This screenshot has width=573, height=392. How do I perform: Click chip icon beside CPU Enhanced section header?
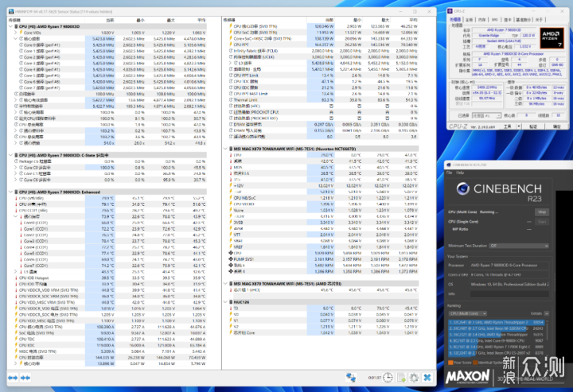point(17,192)
